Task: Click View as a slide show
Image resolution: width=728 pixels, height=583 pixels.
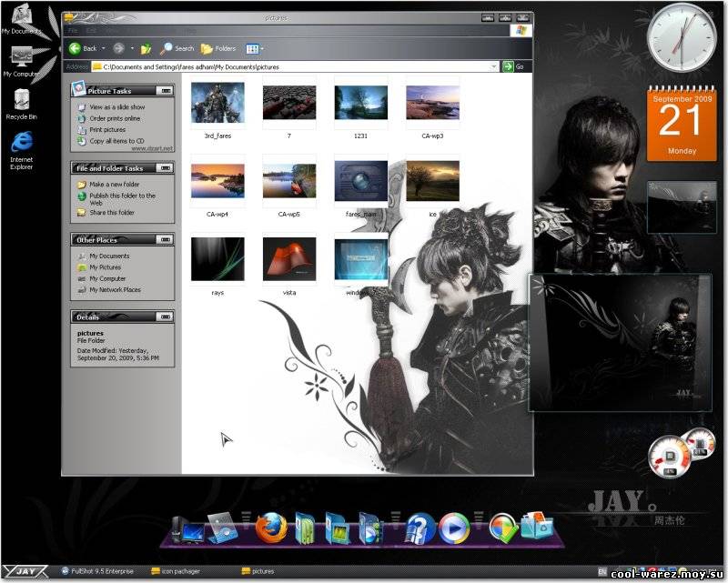Action: point(117,106)
